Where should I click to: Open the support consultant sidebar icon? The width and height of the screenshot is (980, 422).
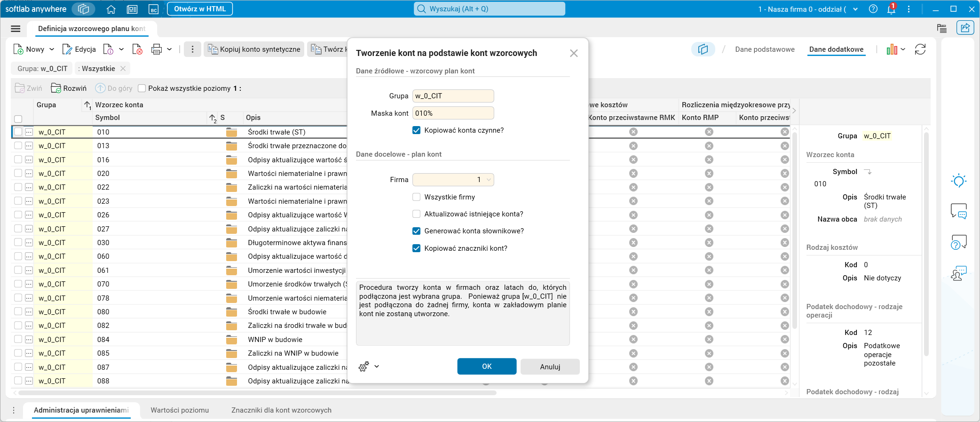tap(958, 273)
